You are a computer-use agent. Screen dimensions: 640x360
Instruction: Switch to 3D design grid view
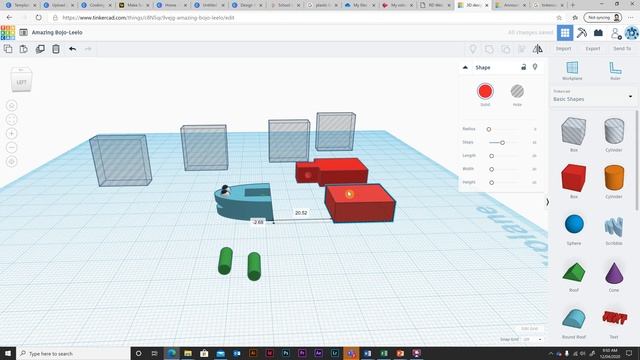[x=565, y=33]
